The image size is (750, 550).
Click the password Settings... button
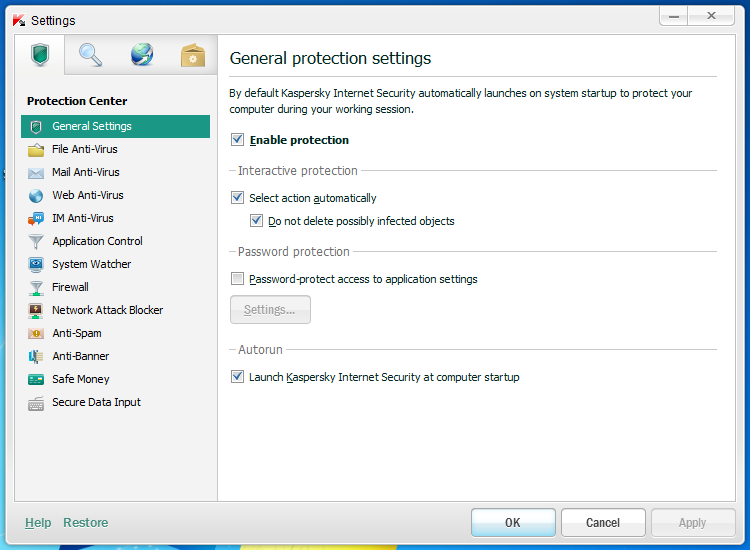click(270, 309)
